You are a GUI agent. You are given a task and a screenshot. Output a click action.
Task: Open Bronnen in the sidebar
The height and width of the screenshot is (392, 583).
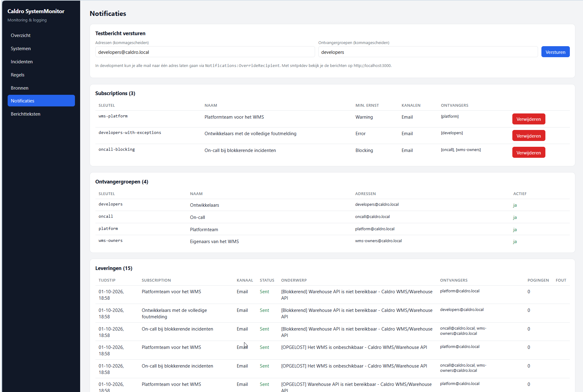click(x=41, y=88)
